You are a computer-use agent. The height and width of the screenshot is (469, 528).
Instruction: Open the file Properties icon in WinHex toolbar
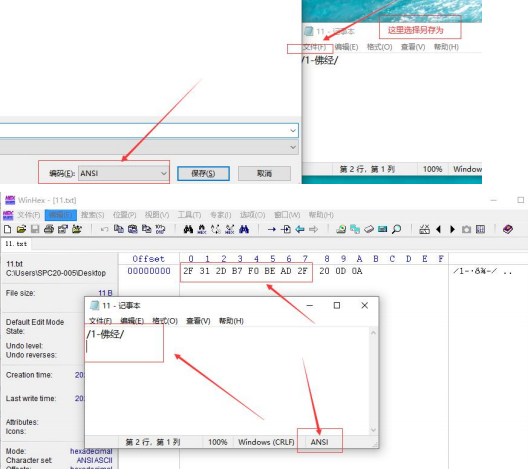[x=63, y=229]
